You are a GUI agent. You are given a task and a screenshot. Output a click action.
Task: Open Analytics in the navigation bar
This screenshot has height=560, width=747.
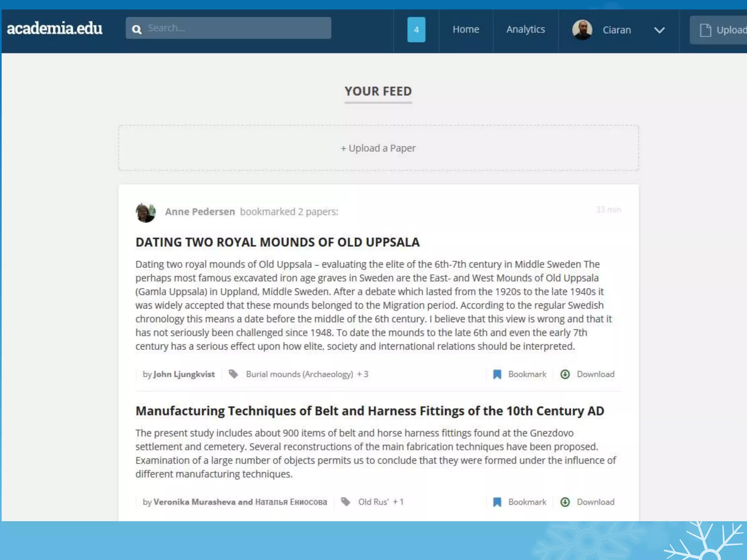(526, 30)
